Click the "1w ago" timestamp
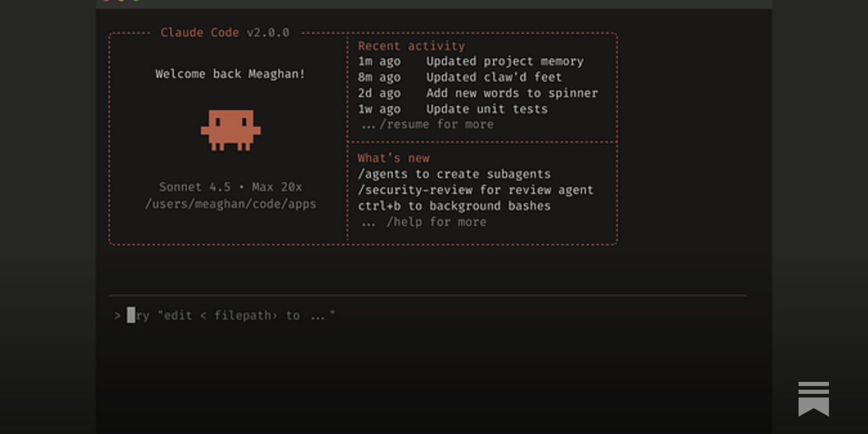 tap(379, 109)
